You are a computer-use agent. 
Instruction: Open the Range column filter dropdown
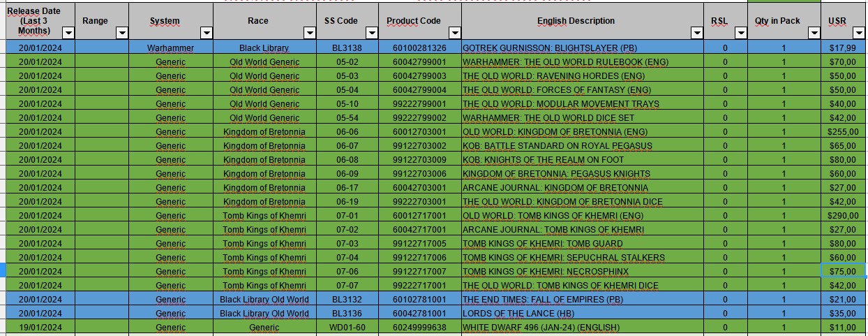[122, 33]
